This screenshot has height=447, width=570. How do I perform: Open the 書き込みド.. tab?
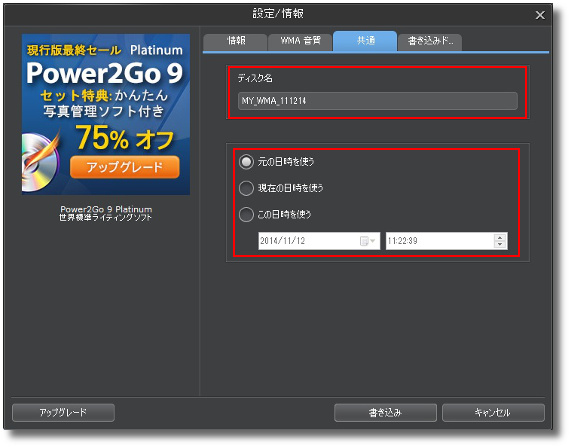point(430,42)
